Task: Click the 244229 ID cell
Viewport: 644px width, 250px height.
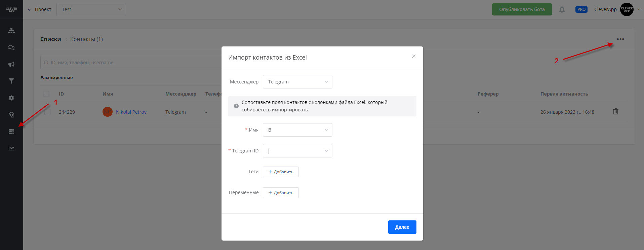Action: click(67, 112)
